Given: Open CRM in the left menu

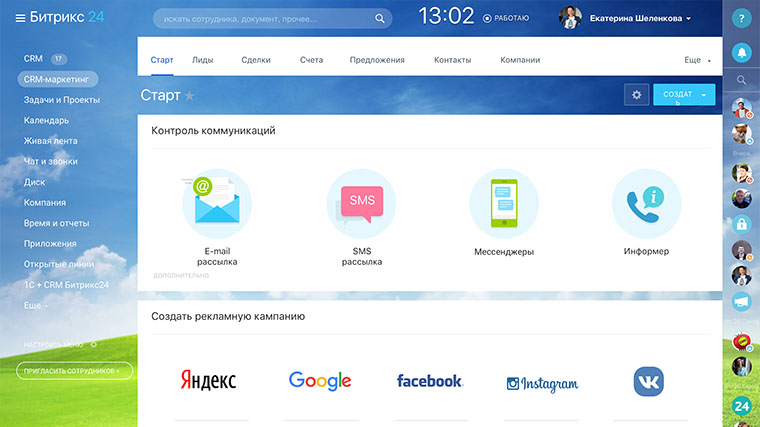Looking at the screenshot, I should coord(33,59).
